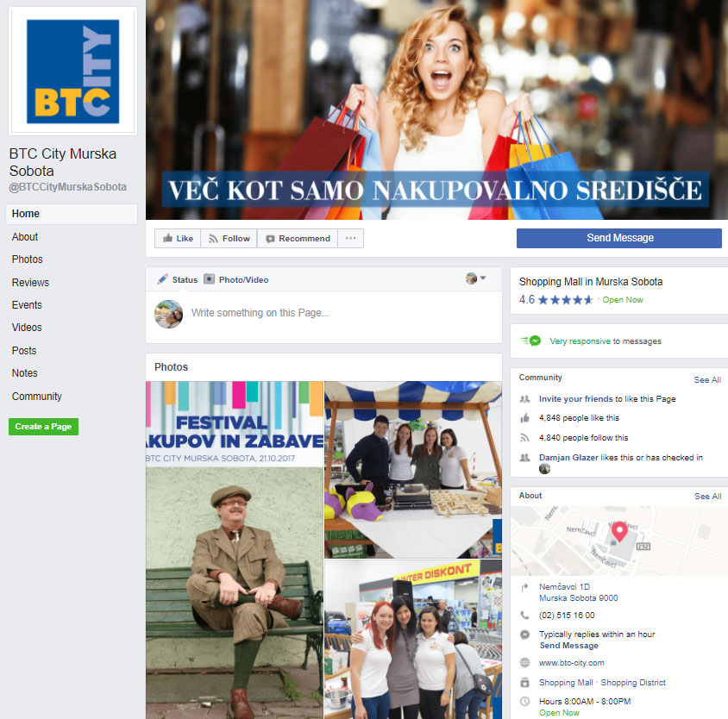
Task: Click See All in the Community section
Action: coord(707,380)
